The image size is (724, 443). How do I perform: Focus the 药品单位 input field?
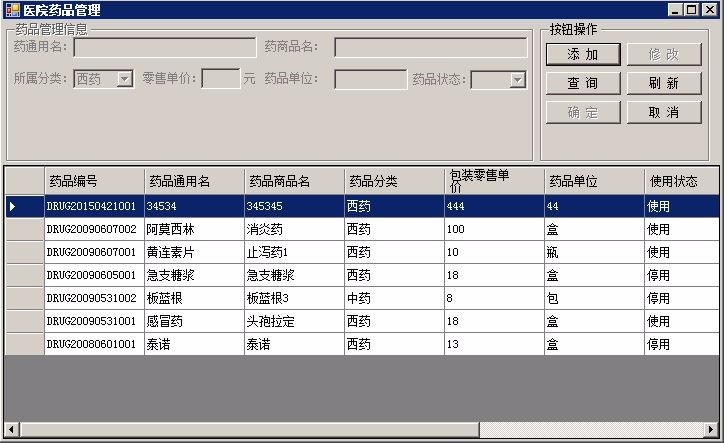(370, 79)
